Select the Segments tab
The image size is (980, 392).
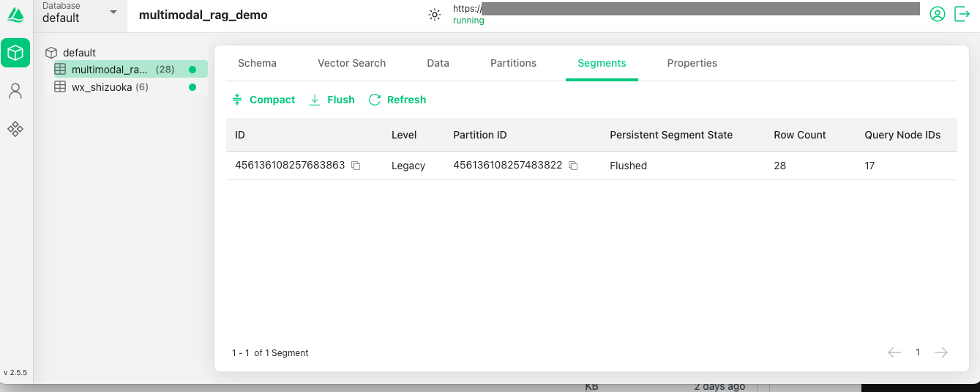[602, 63]
